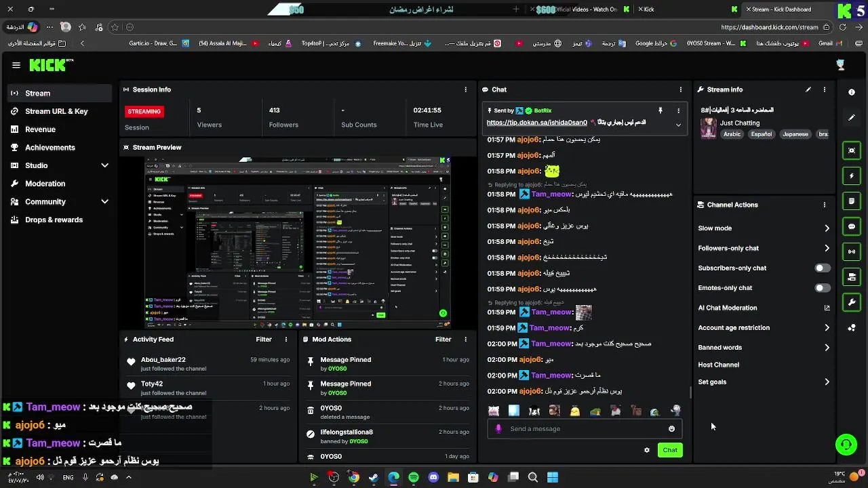This screenshot has width=868, height=488.
Task: Expand Slow mode settings chevron
Action: click(x=827, y=228)
